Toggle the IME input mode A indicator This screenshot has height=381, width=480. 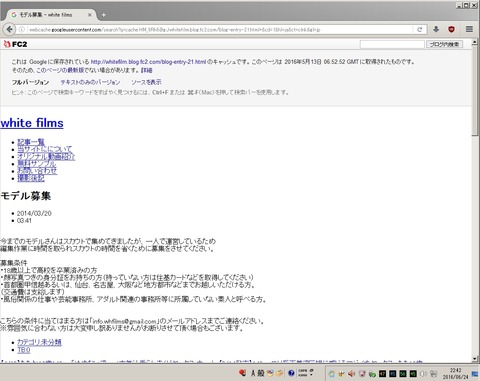click(x=253, y=373)
